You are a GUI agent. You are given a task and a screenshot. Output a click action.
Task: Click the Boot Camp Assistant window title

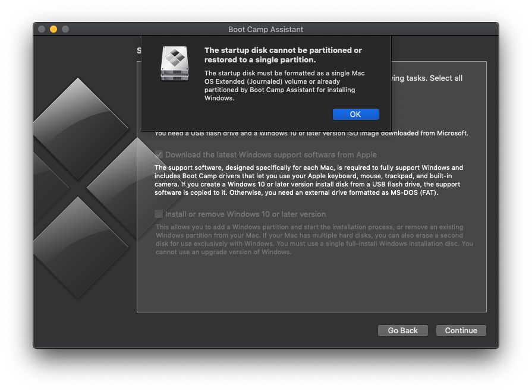coord(266,30)
